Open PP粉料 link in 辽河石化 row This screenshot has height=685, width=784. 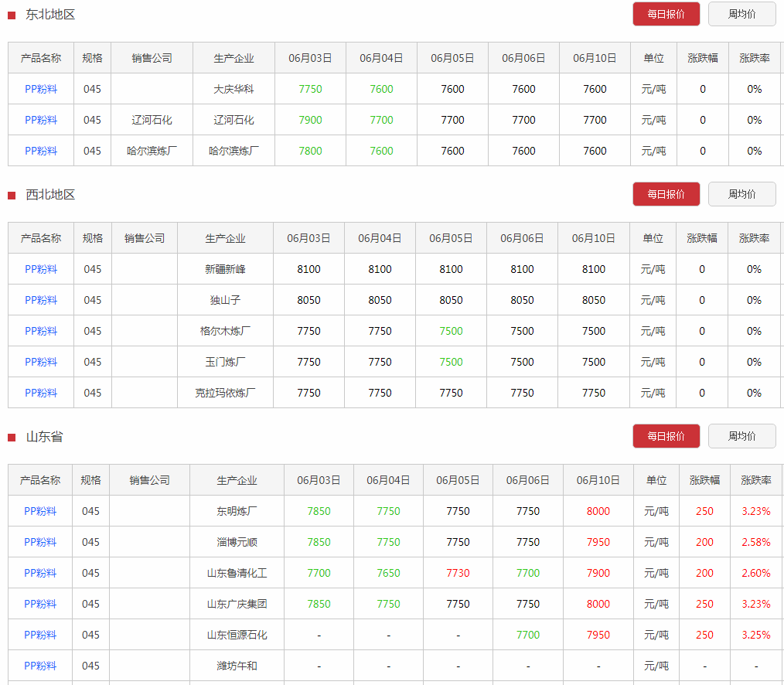click(41, 120)
